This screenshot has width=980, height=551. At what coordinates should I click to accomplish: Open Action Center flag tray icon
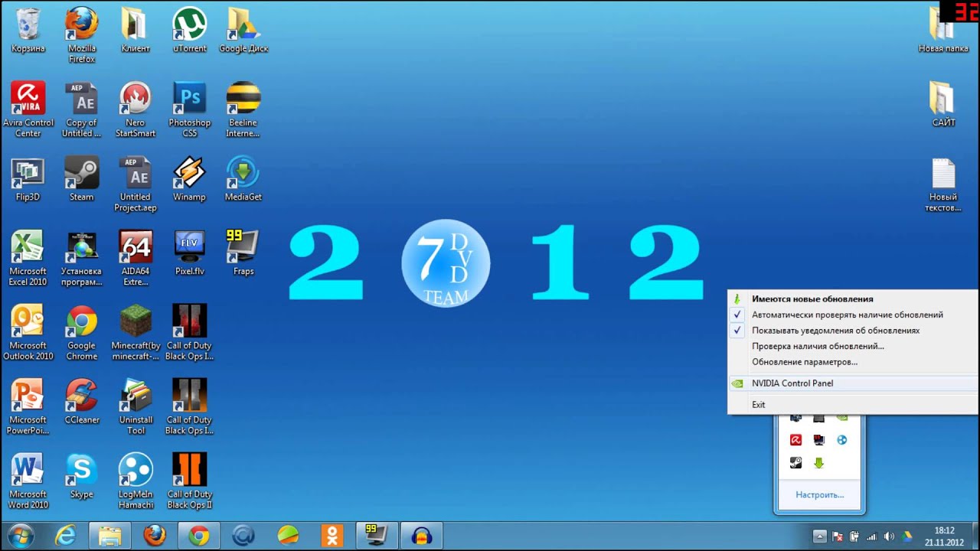(x=838, y=536)
